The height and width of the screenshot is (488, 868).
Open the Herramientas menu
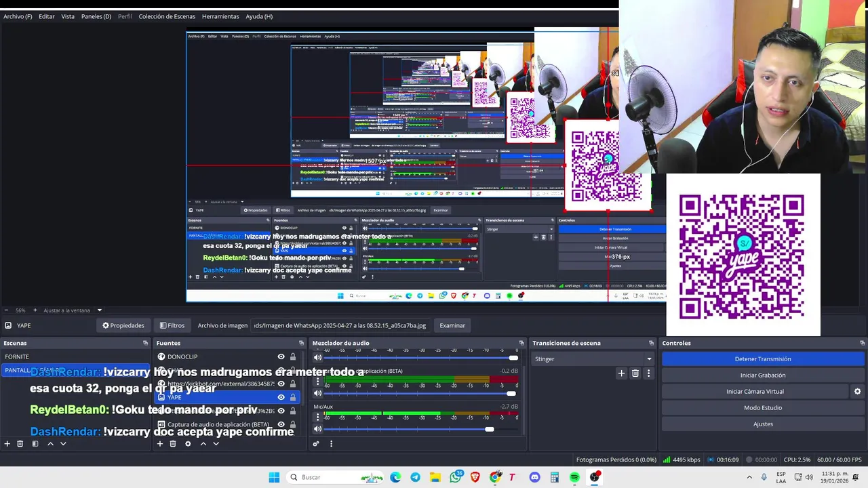point(220,16)
